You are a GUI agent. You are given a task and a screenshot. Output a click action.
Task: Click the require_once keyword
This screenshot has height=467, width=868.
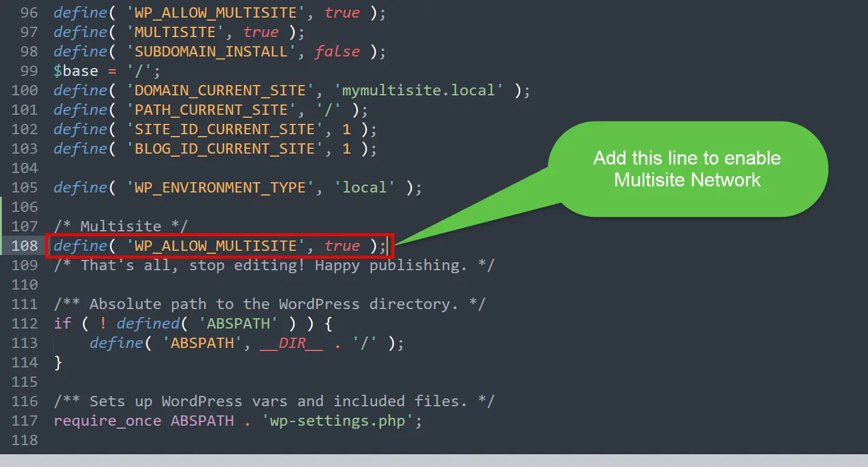click(x=107, y=420)
